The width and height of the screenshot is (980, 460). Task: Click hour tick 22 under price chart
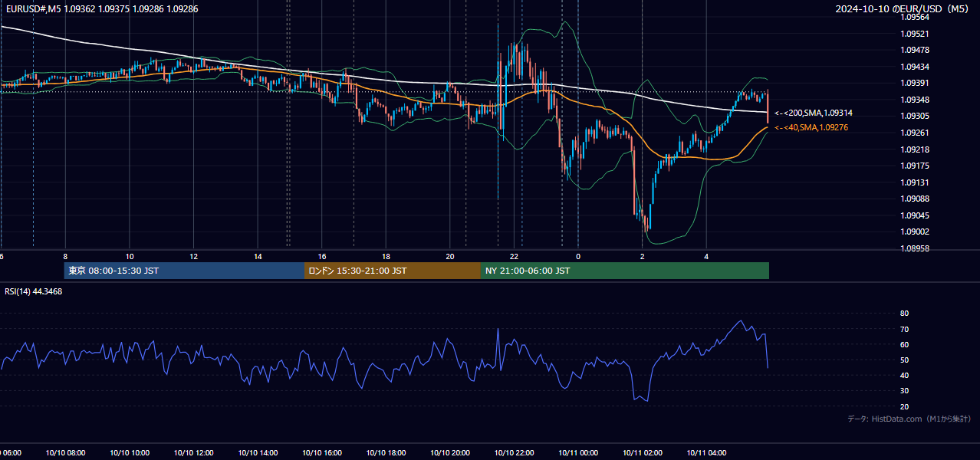tap(514, 256)
